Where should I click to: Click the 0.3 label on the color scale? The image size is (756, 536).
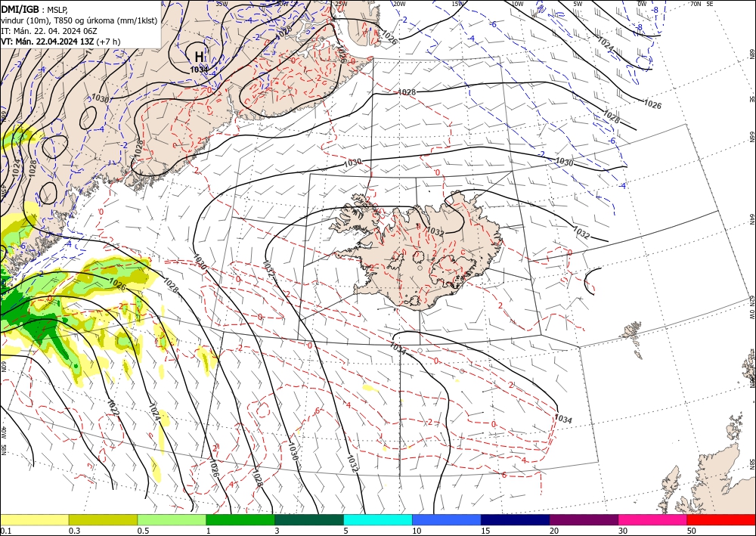point(74,531)
